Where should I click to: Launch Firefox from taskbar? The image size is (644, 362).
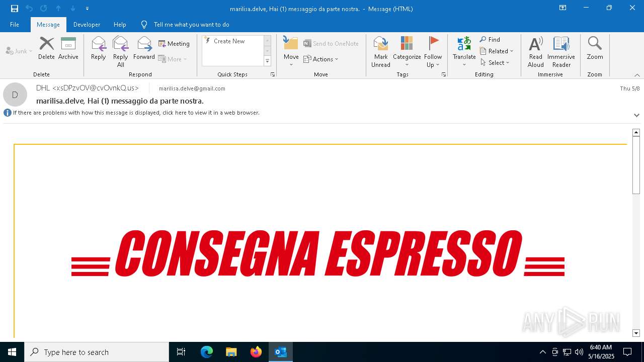tap(256, 352)
